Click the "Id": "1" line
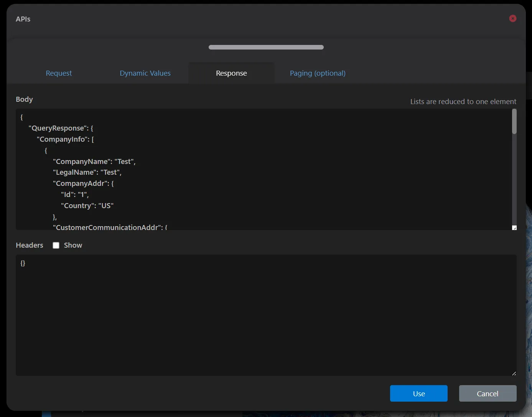Image resolution: width=532 pixels, height=417 pixels. (x=75, y=195)
